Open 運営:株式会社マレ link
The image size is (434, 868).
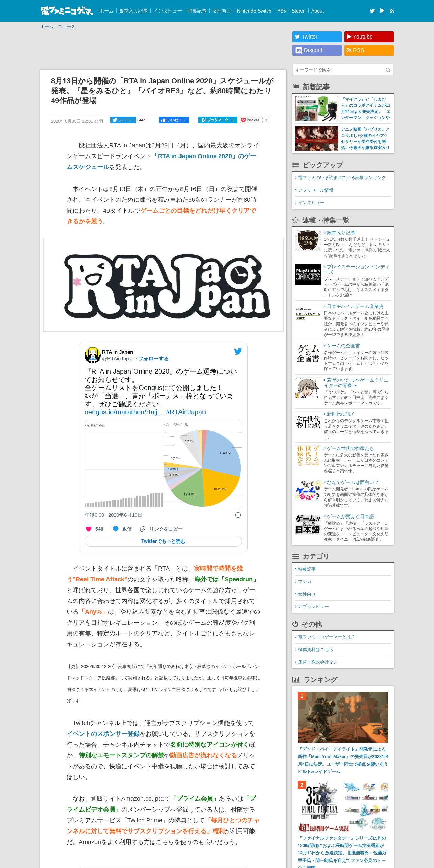pos(317,662)
